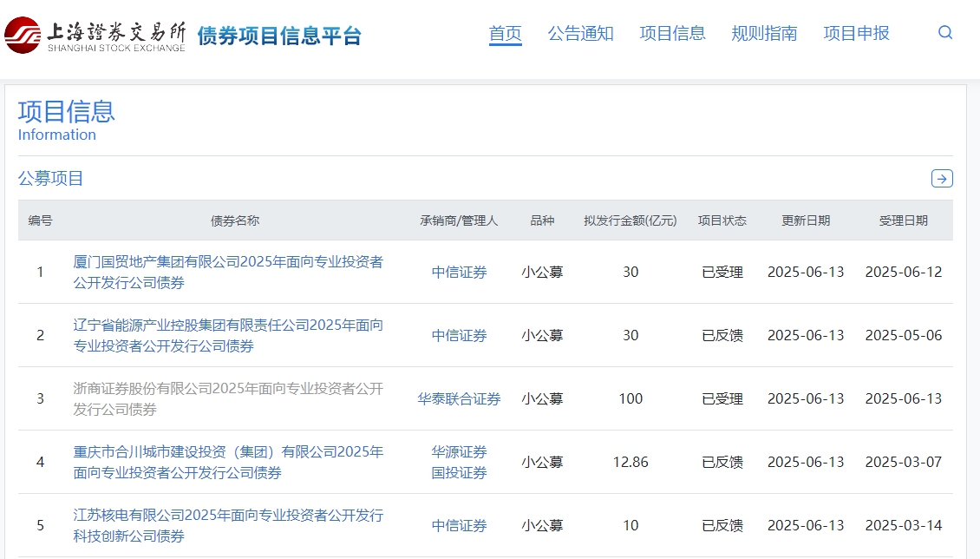The height and width of the screenshot is (559, 980).
Task: Click 小公募 type in row 4
Action: pyautogui.click(x=543, y=462)
